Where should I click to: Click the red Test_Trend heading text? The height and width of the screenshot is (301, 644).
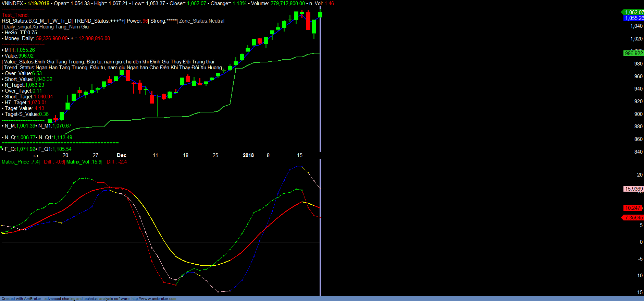(x=15, y=15)
